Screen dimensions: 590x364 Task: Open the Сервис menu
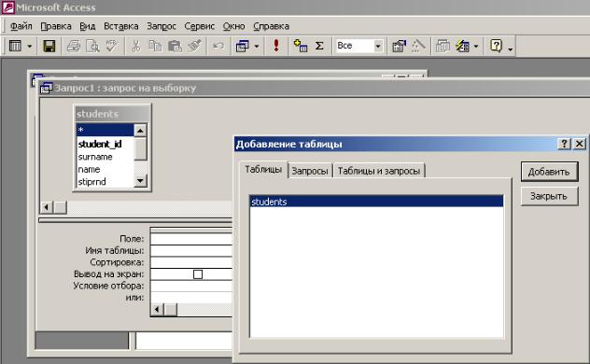tap(200, 26)
